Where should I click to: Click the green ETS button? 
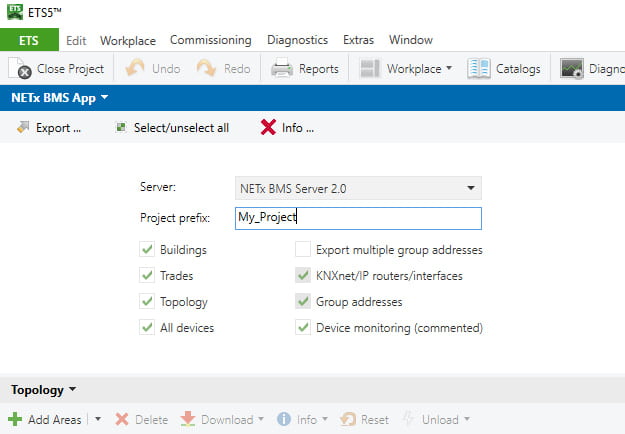29,40
